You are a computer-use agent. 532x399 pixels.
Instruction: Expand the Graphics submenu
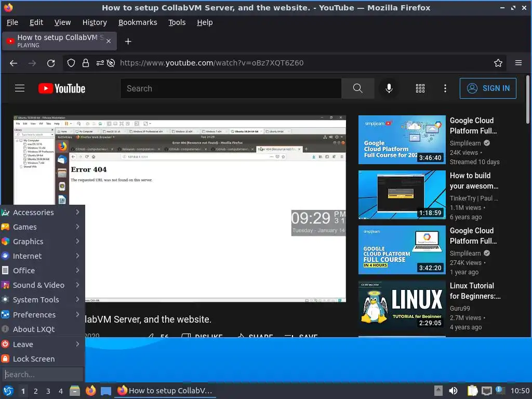(43, 242)
